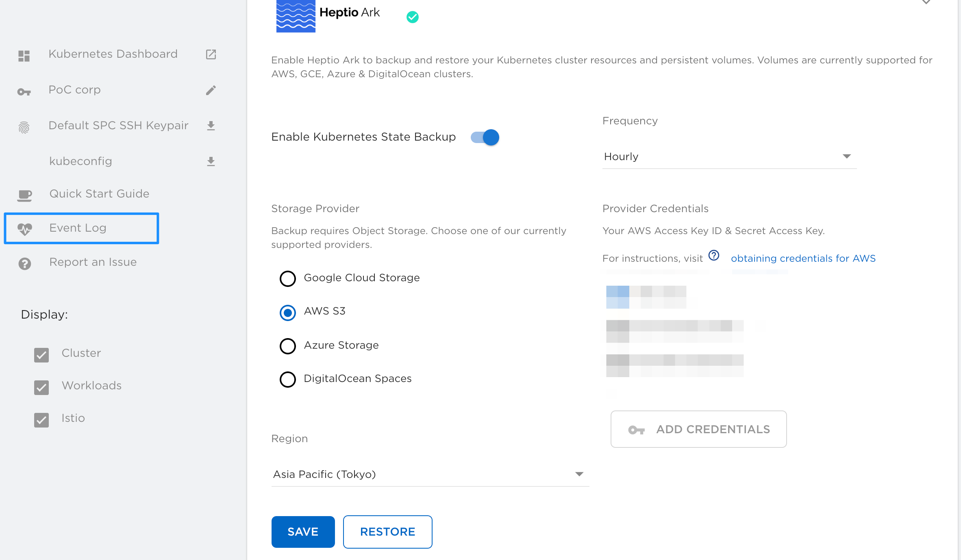Open the Frequency Hourly dropdown
This screenshot has height=560, width=961.
(x=729, y=157)
